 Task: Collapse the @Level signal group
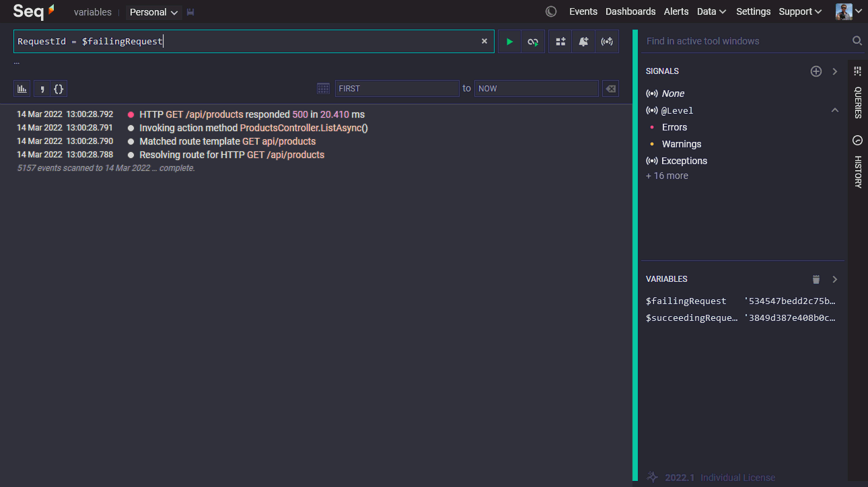pos(835,110)
